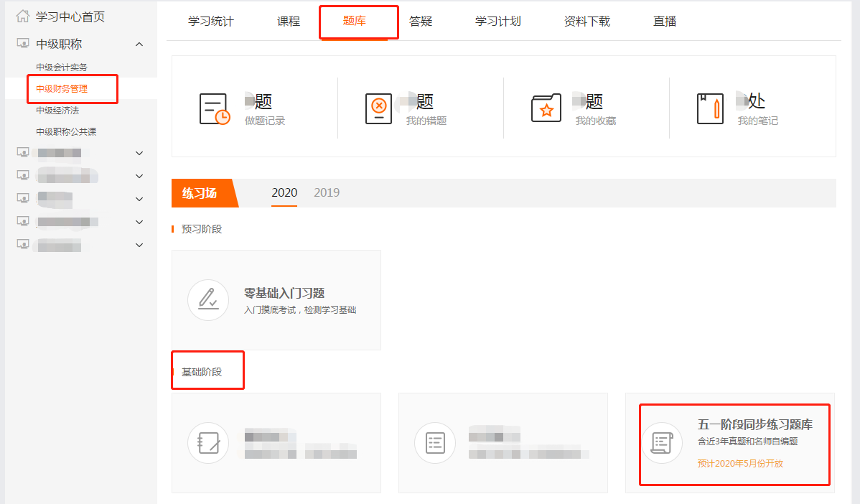Viewport: 860px width, 504px height.
Task: Expand the last sidebar category chevron
Action: tap(139, 245)
